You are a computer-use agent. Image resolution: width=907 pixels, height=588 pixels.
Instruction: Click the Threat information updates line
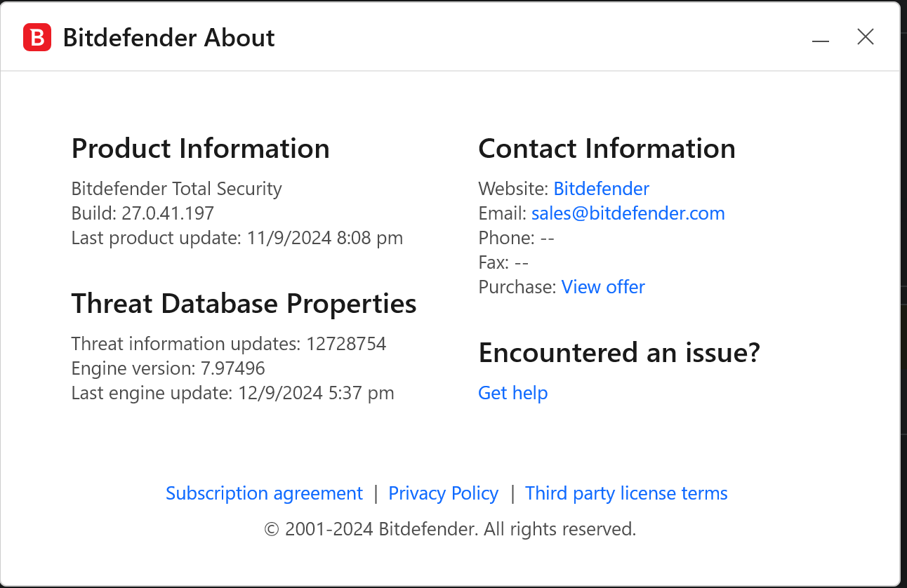pyautogui.click(x=228, y=344)
